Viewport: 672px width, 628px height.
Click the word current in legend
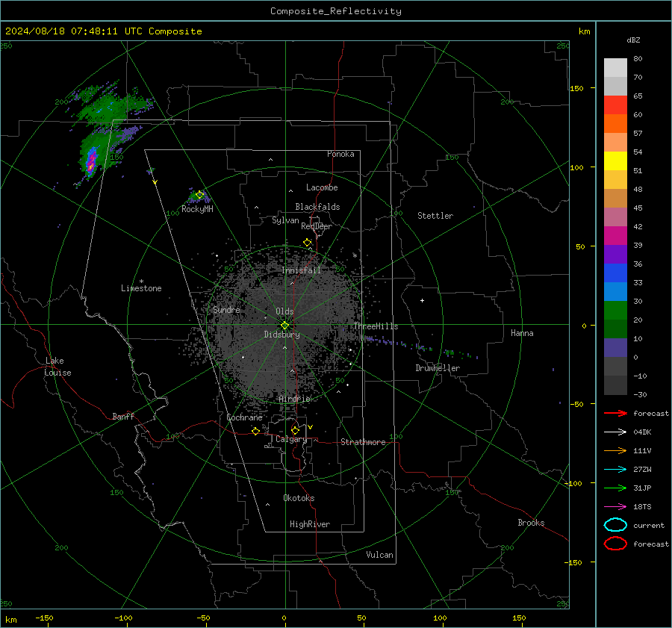pyautogui.click(x=649, y=525)
